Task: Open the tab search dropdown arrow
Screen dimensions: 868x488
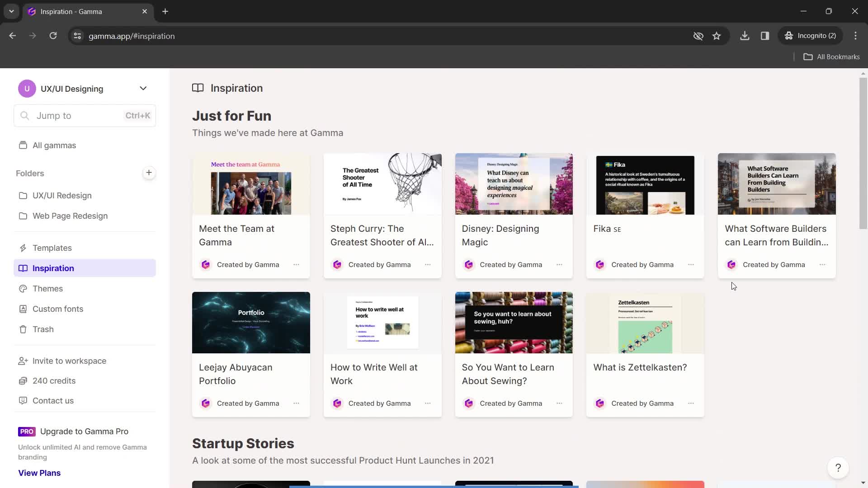Action: 11,12
